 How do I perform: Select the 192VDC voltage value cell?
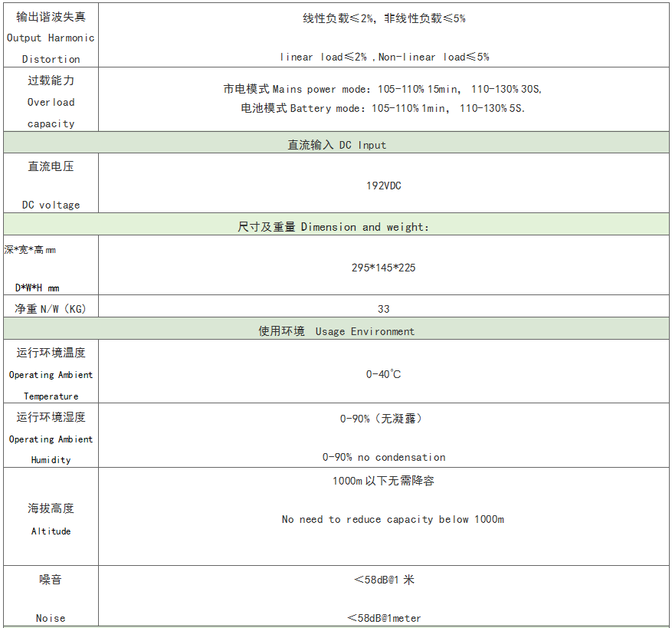383,186
